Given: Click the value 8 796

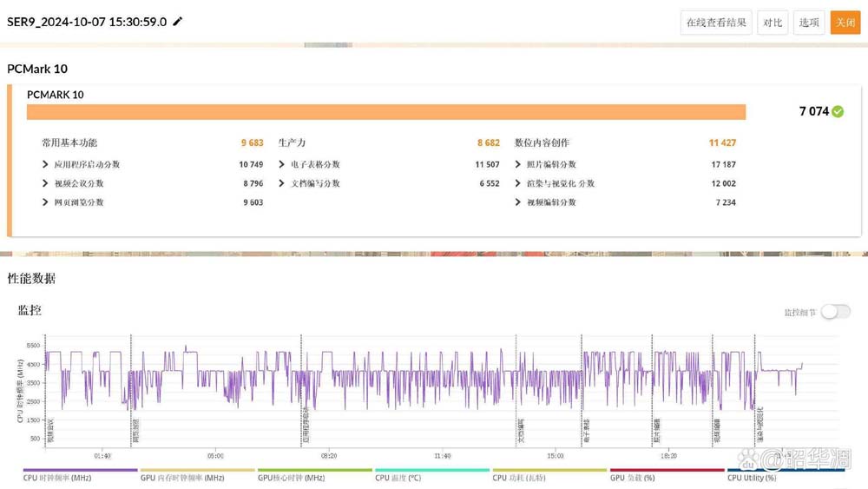Looking at the screenshot, I should coord(253,183).
